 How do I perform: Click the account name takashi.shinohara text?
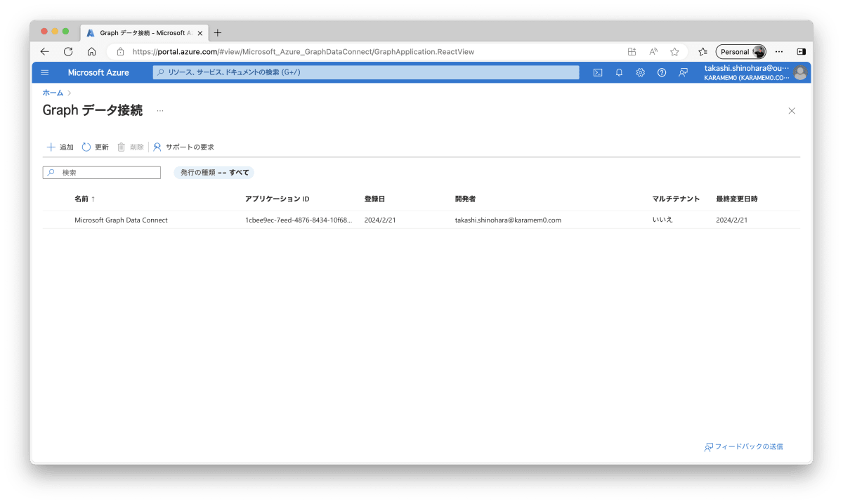(747, 68)
